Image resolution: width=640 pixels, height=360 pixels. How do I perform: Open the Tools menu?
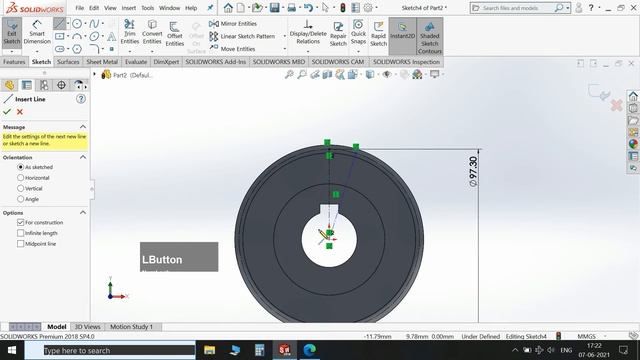tap(147, 8)
